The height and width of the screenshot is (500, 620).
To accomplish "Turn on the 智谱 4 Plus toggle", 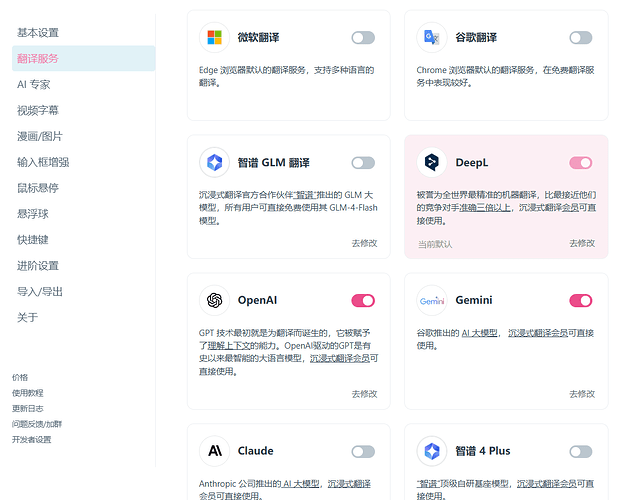I will pos(580,451).
